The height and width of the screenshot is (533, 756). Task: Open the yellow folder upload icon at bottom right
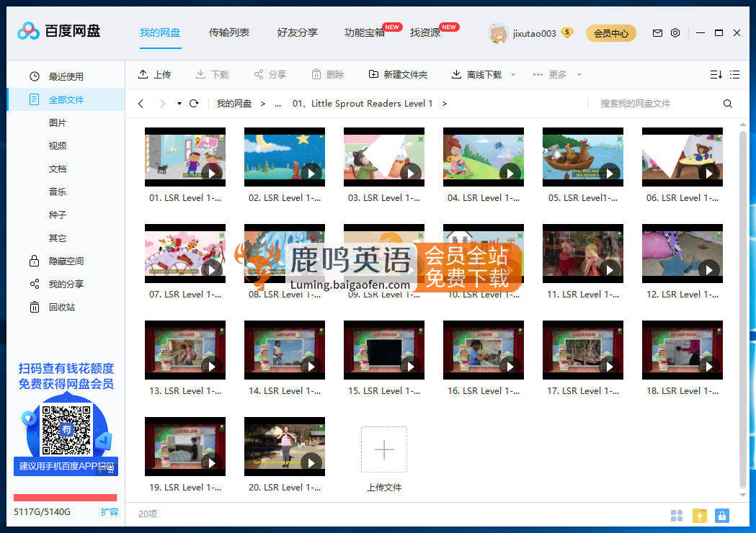pos(699,516)
